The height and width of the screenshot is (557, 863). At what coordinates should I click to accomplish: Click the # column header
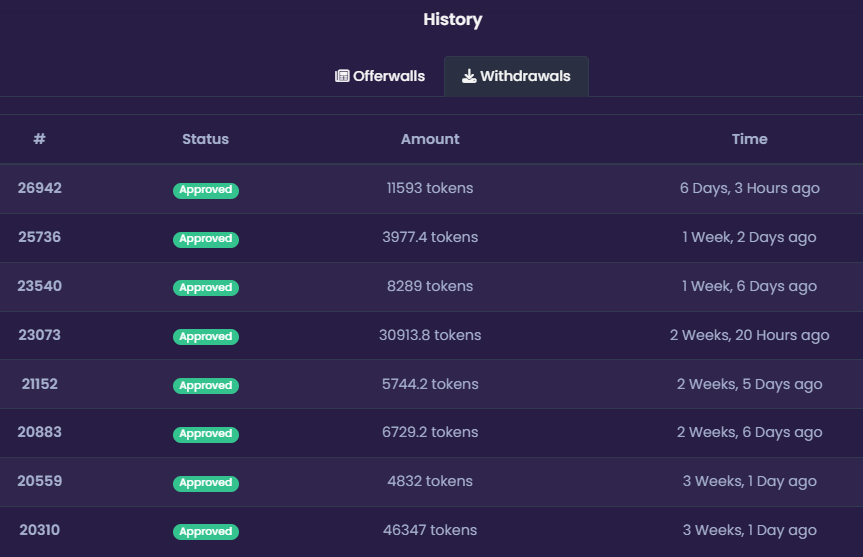(39, 139)
